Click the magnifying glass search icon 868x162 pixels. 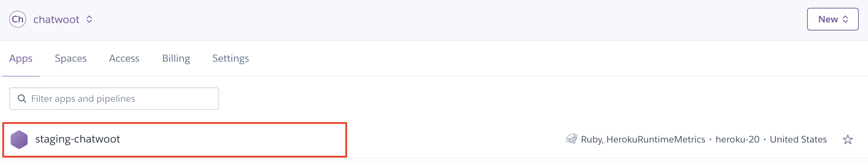point(22,99)
